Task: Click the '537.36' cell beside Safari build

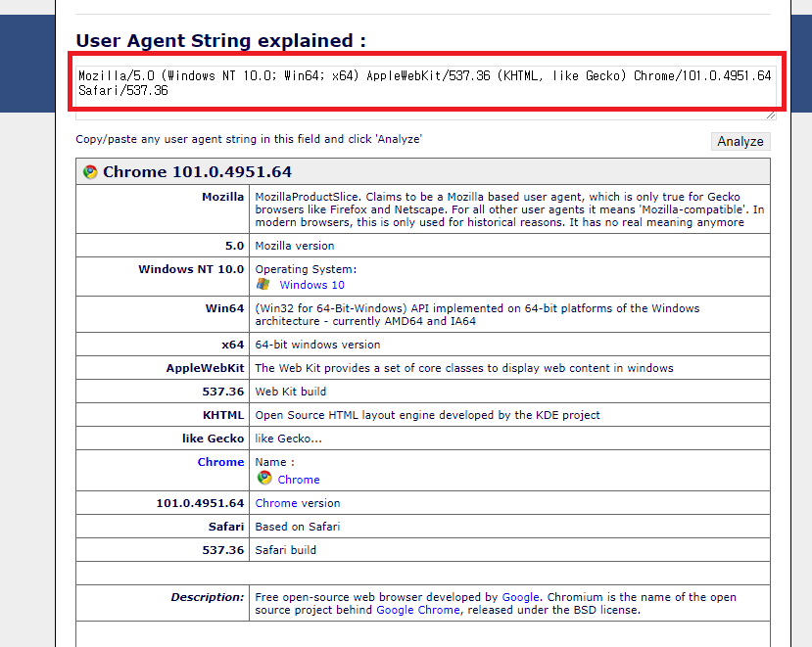Action: pyautogui.click(x=163, y=550)
